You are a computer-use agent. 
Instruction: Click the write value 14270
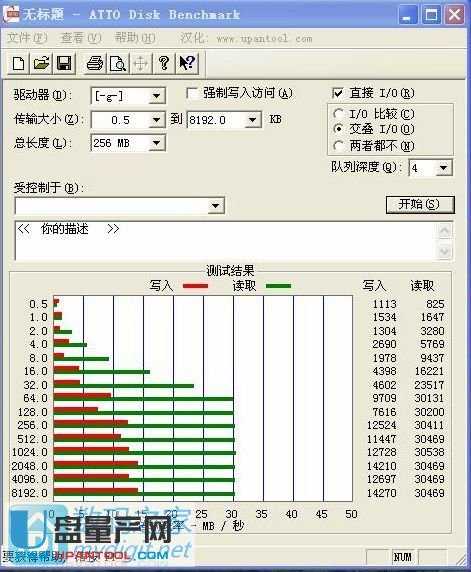coord(381,493)
